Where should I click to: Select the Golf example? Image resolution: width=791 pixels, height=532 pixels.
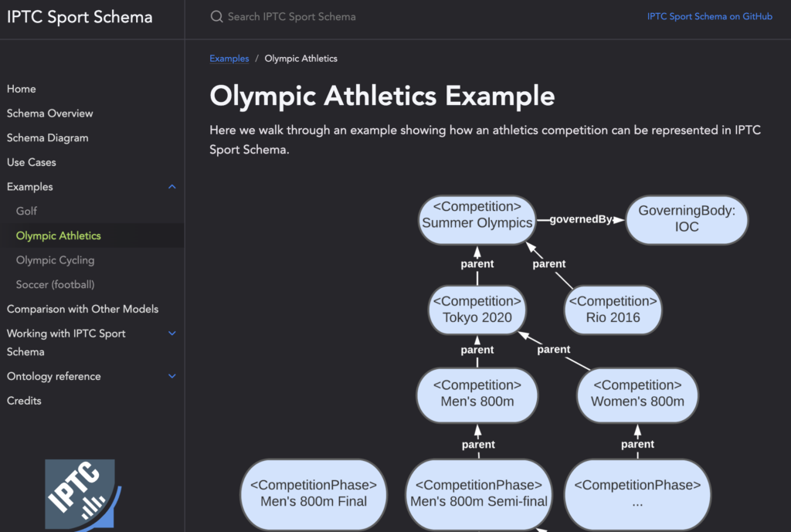[26, 211]
